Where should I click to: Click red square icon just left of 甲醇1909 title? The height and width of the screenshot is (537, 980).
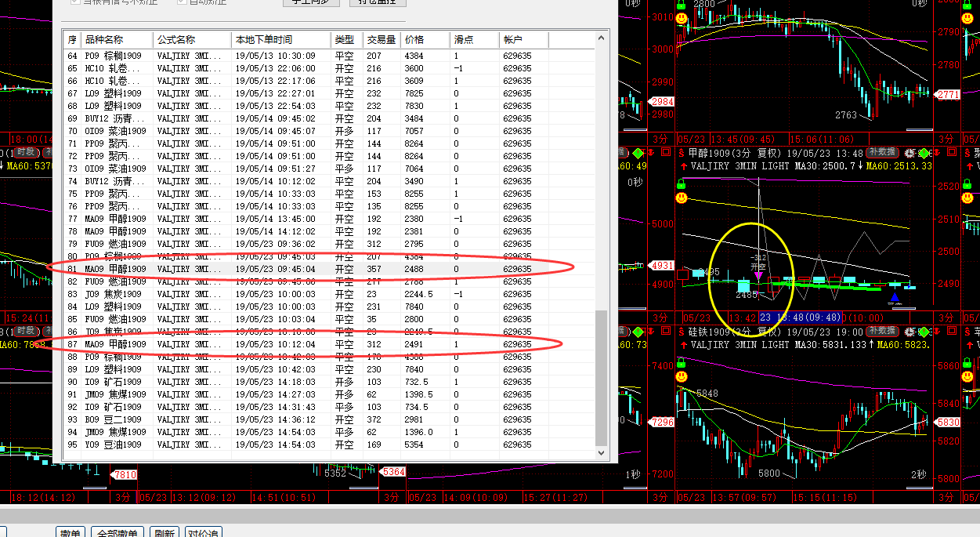667,153
